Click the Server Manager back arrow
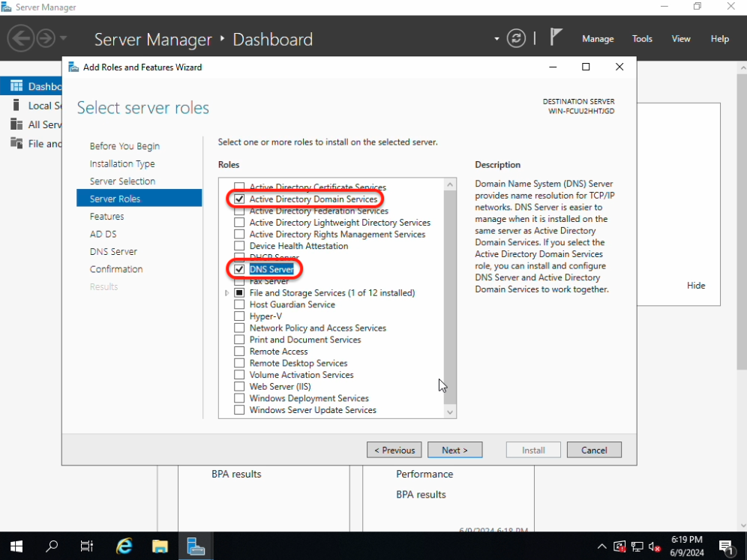Viewport: 747px width, 560px height. (20, 38)
